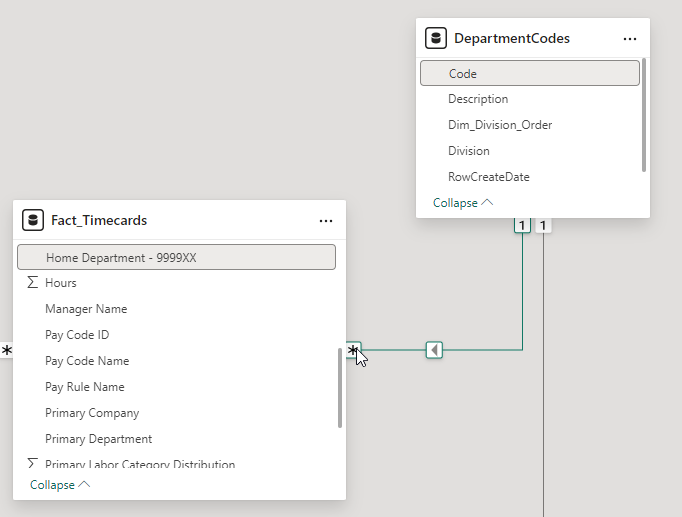Collapse the Fact_Timecards table

60,484
